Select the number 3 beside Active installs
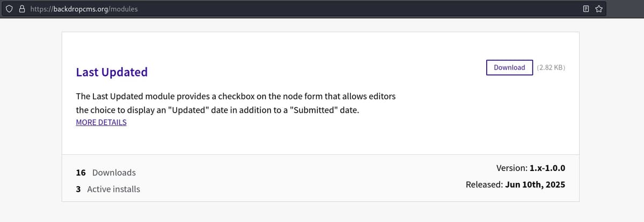 point(78,189)
